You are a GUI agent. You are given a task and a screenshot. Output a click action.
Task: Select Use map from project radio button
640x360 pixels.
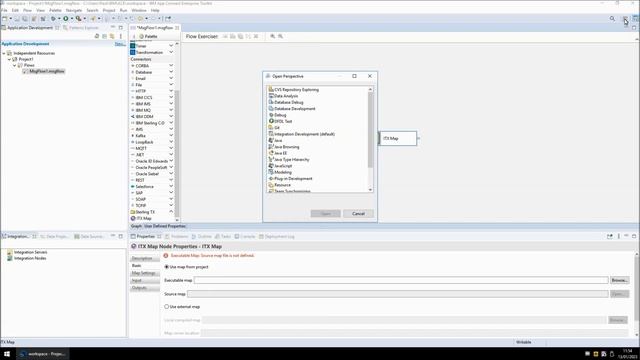pos(167,267)
